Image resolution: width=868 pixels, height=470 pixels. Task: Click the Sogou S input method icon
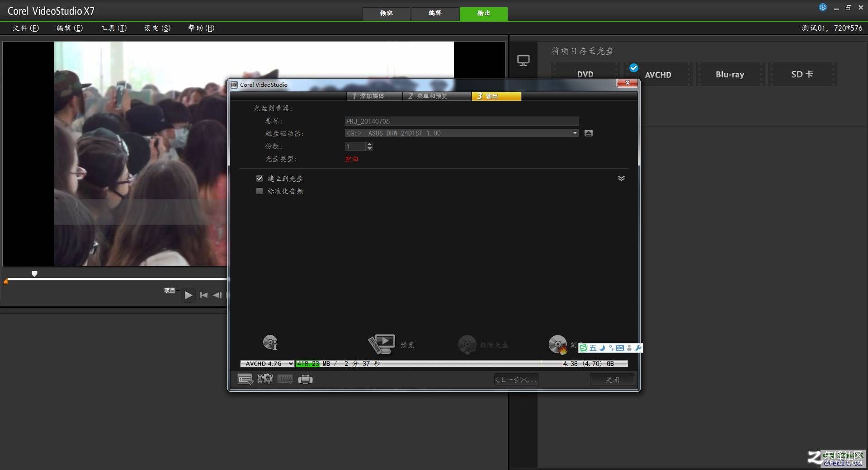583,348
